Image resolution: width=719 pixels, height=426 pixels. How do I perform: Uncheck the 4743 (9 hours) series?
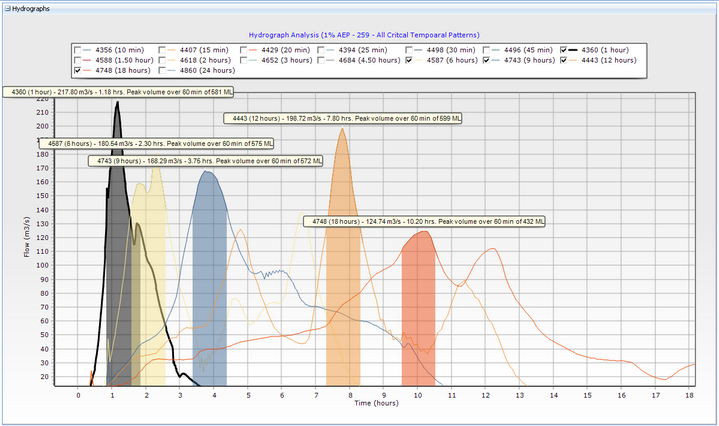coord(487,61)
